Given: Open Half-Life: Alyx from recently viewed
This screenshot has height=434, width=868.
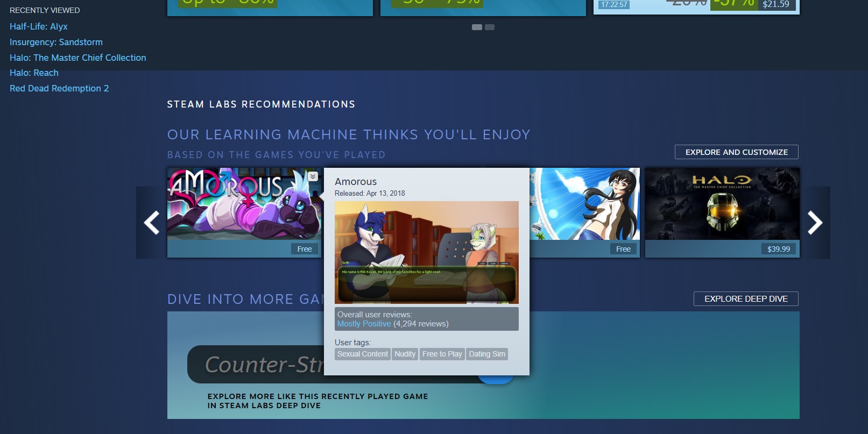Looking at the screenshot, I should tap(39, 26).
